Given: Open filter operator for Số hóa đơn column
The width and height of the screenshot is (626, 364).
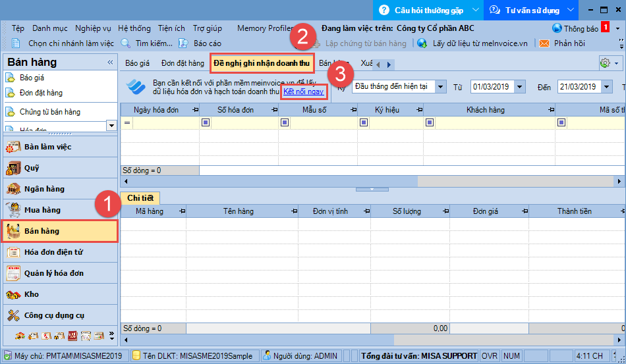Looking at the screenshot, I should (206, 122).
